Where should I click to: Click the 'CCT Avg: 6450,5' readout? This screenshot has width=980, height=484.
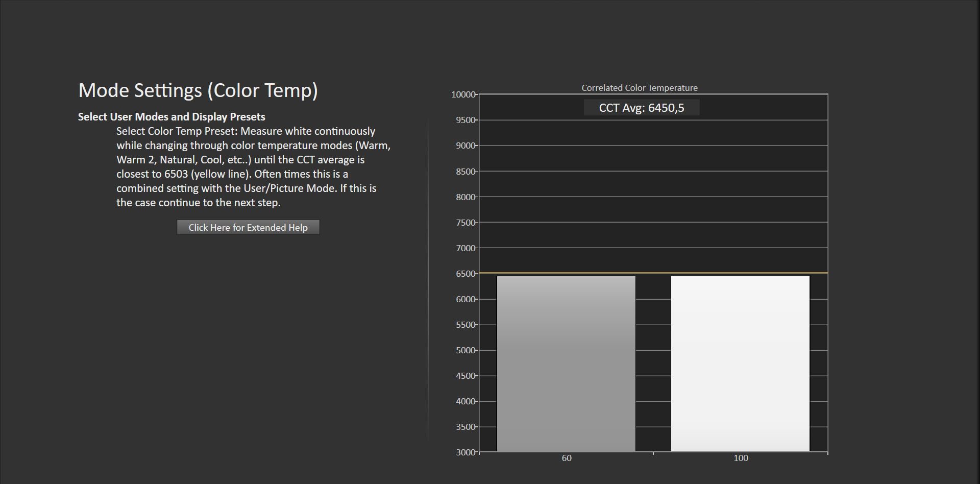(642, 108)
